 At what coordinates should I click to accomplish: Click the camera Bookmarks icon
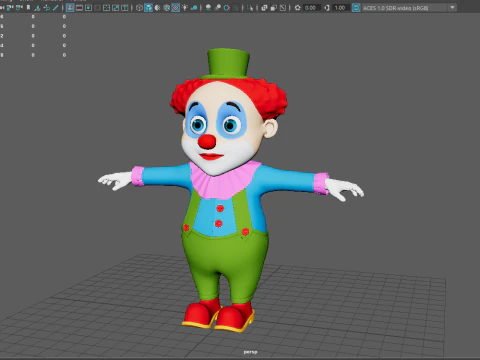coord(28,8)
